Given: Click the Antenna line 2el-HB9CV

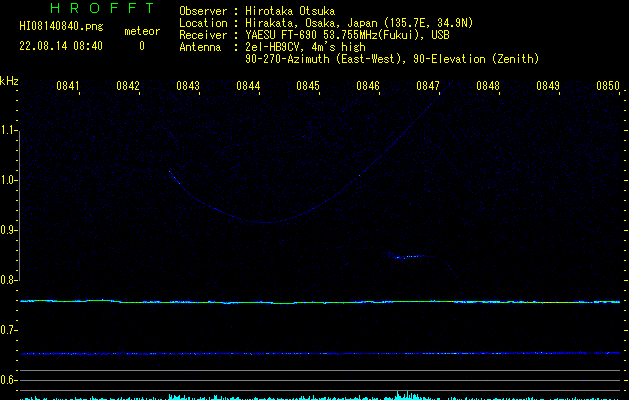Looking at the screenshot, I should (305, 47).
